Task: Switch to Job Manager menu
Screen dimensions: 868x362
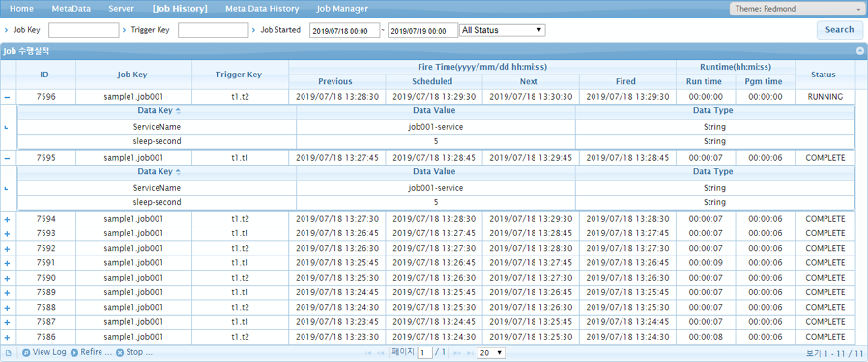Action: [342, 9]
